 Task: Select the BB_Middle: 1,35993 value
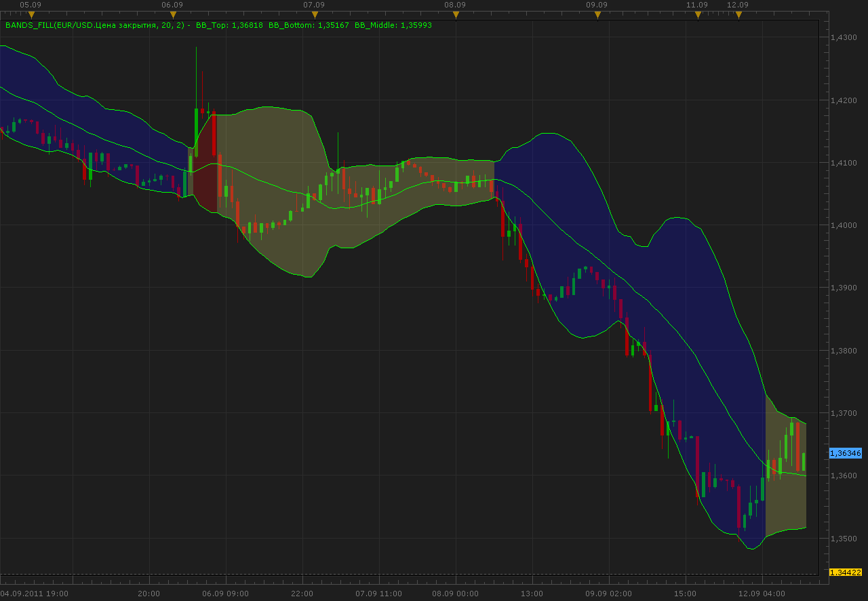(x=393, y=25)
